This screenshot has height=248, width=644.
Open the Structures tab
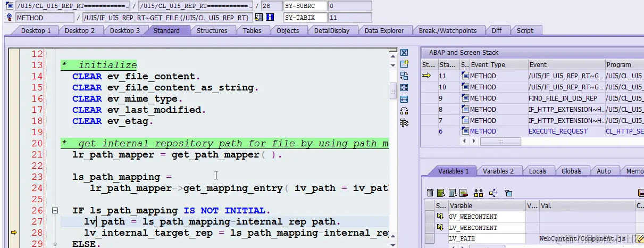point(212,30)
